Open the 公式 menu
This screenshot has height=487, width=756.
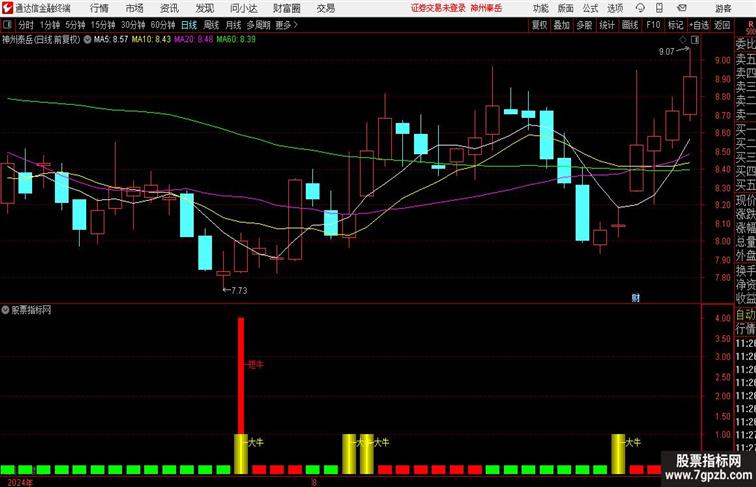point(590,8)
